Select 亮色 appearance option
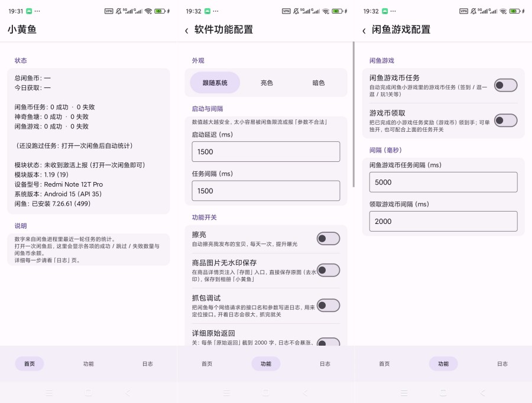 (267, 83)
